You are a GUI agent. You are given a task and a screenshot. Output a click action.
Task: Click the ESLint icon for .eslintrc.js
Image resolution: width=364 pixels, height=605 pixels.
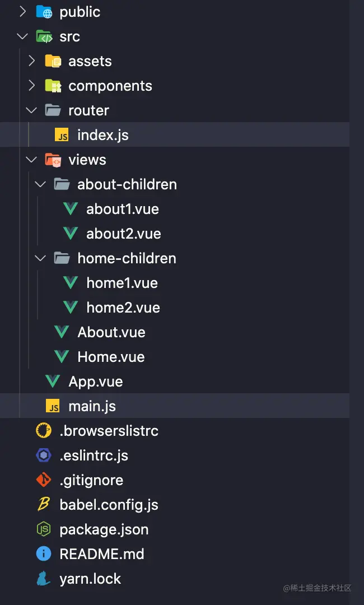click(44, 455)
